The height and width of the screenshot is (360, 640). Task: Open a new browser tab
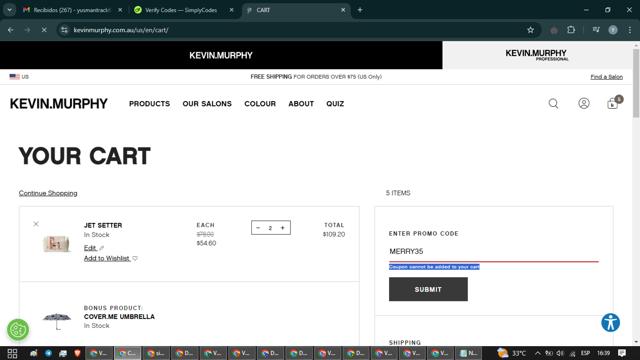360,10
